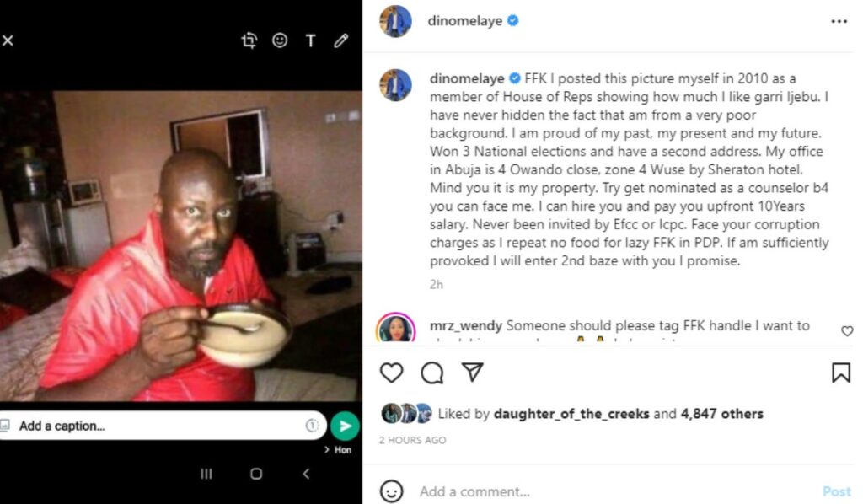Open the emoji sticker picker
The width and height of the screenshot is (863, 504).
280,40
